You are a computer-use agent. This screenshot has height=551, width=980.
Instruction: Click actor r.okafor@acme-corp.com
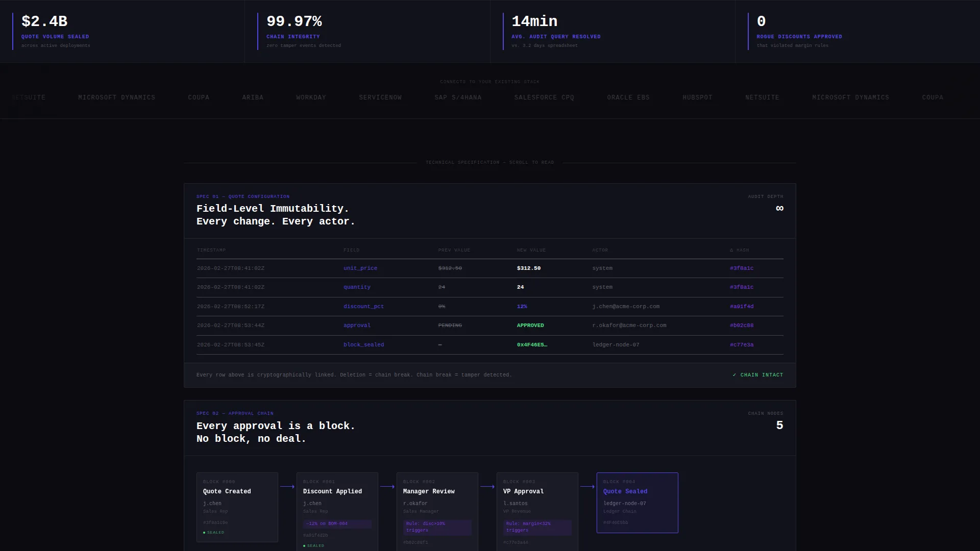coord(629,325)
